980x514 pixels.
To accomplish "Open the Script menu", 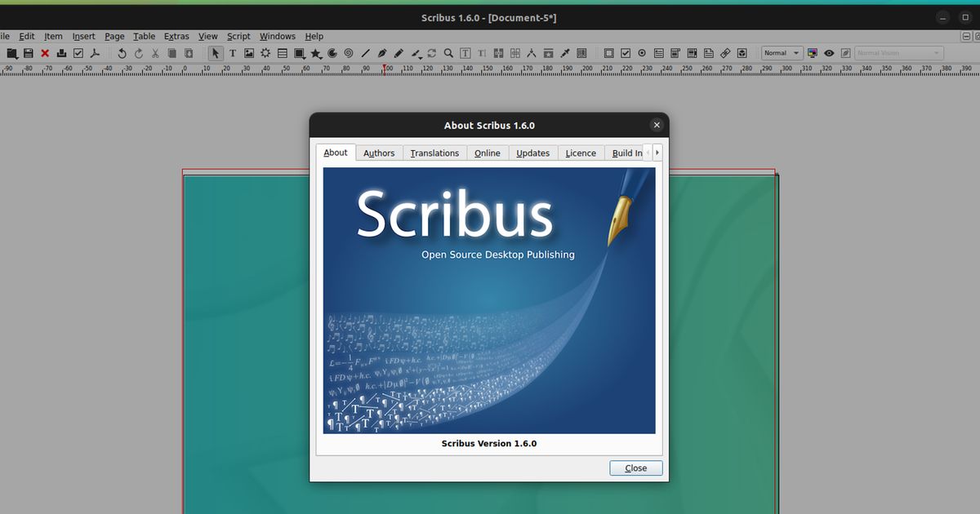I will pos(238,36).
